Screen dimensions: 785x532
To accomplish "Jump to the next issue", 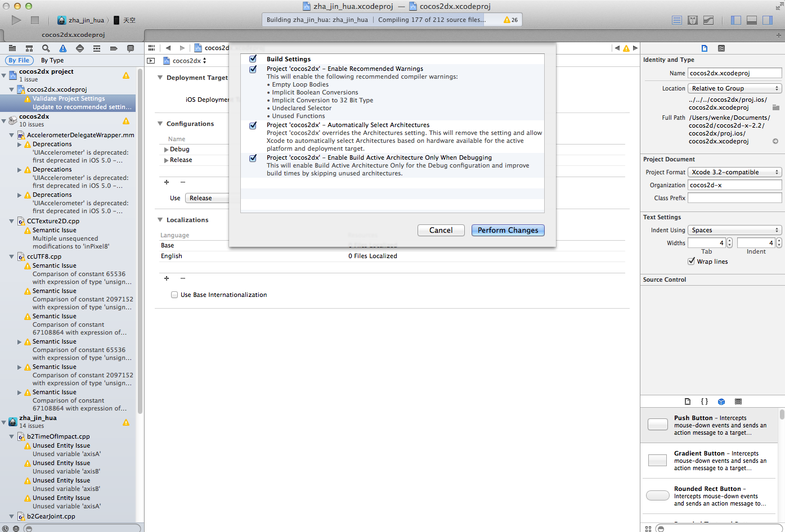I will pyautogui.click(x=635, y=48).
